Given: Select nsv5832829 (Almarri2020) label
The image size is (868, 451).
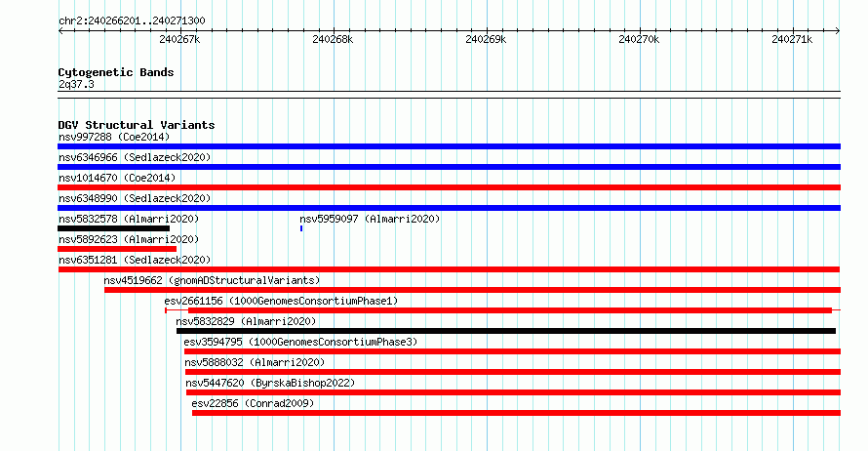Looking at the screenshot, I should 246,321.
